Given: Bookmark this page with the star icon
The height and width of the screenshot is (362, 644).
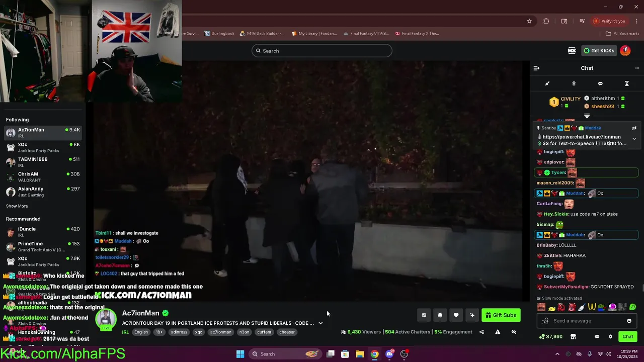Looking at the screenshot, I should [529, 21].
